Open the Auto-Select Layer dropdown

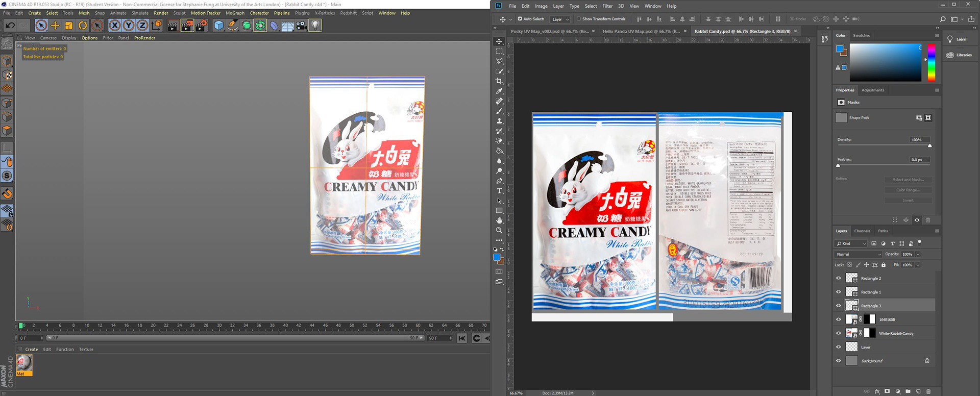click(x=560, y=19)
